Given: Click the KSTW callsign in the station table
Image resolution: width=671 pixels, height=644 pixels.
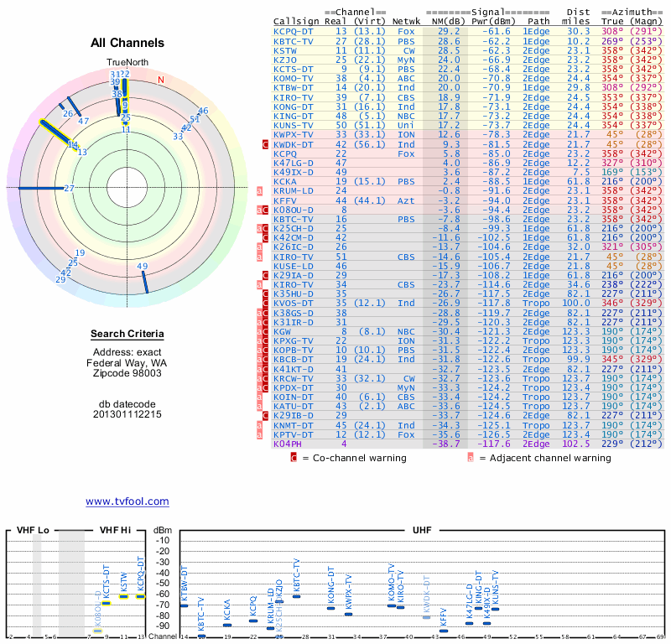Looking at the screenshot, I should pos(285,50).
